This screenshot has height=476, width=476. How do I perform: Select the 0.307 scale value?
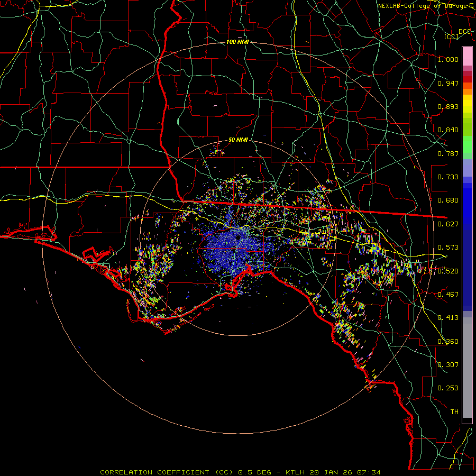tap(448, 364)
